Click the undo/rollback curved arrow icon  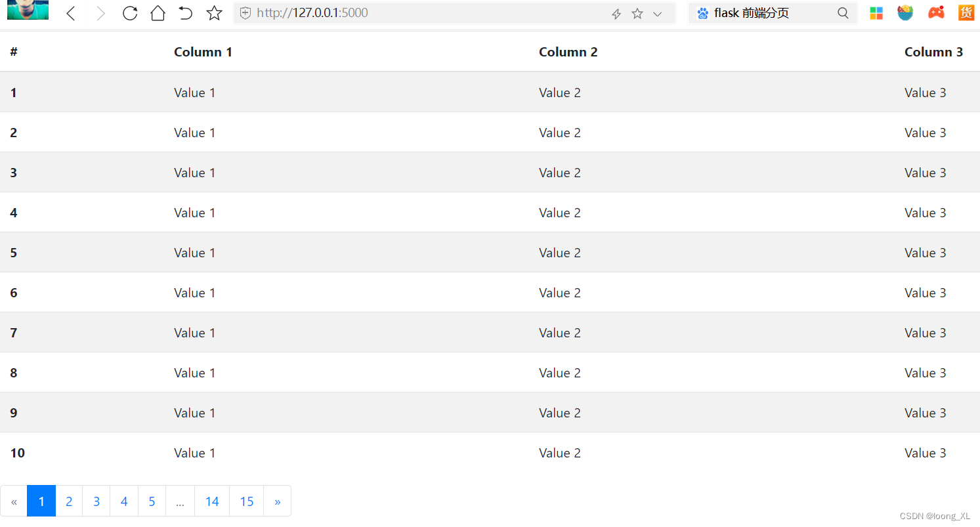point(186,12)
